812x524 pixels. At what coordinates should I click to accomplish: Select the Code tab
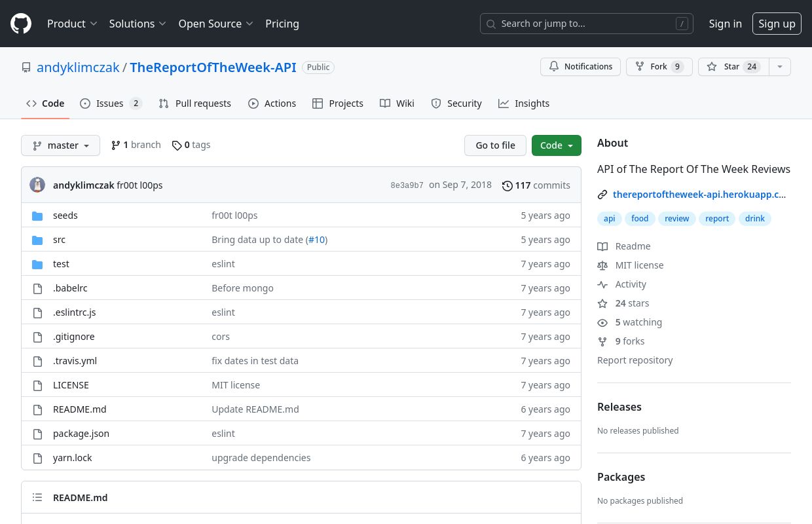45,103
